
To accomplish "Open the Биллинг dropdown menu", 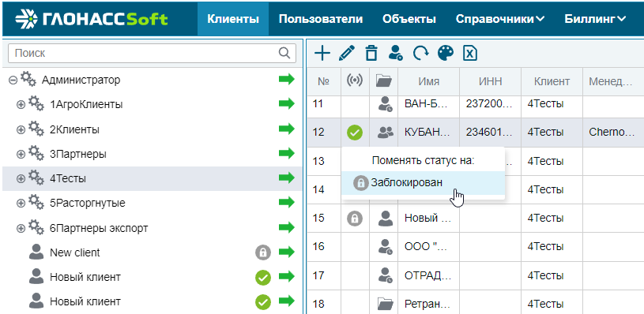I will (596, 19).
